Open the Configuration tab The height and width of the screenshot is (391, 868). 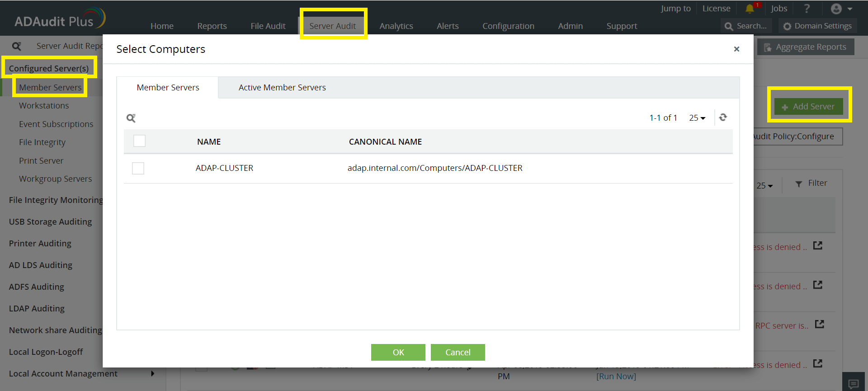(508, 26)
